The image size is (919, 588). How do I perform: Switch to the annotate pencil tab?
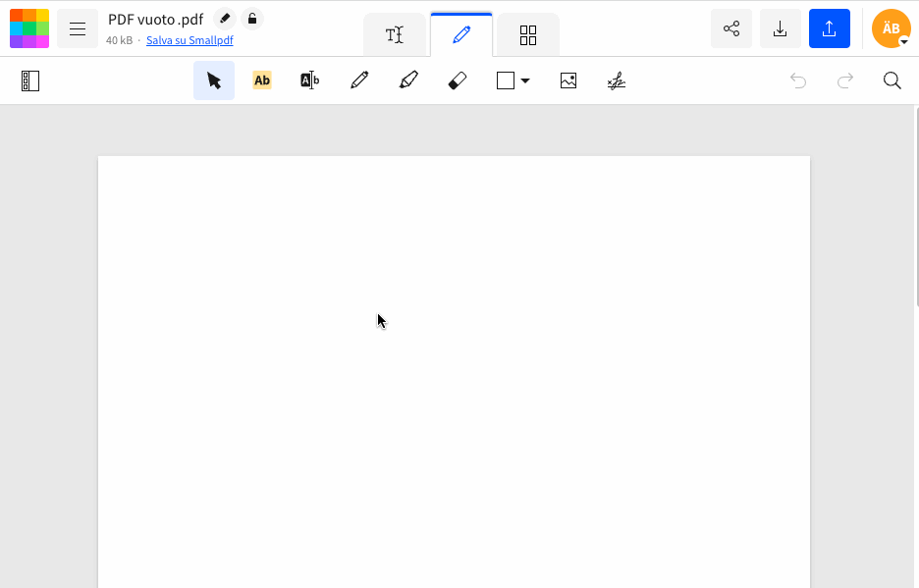[x=461, y=34]
